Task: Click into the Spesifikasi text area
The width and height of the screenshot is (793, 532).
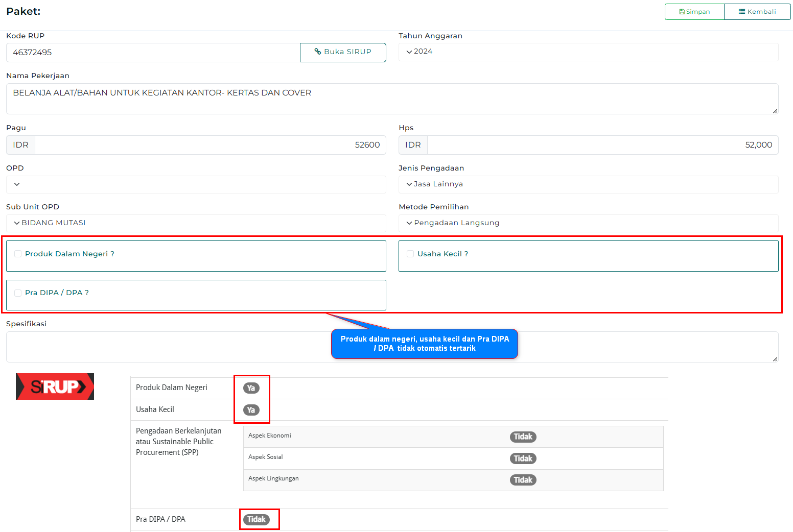Action: coord(169,347)
